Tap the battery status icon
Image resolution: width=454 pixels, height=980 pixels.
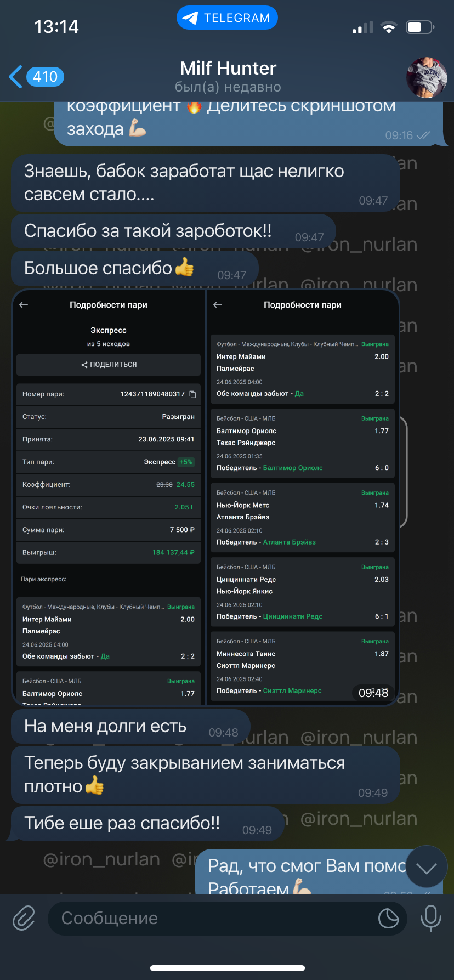[x=419, y=27]
